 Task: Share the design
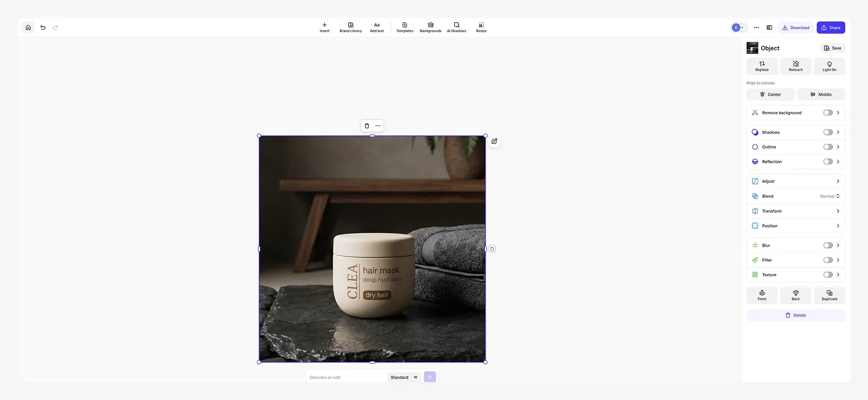coord(830,27)
